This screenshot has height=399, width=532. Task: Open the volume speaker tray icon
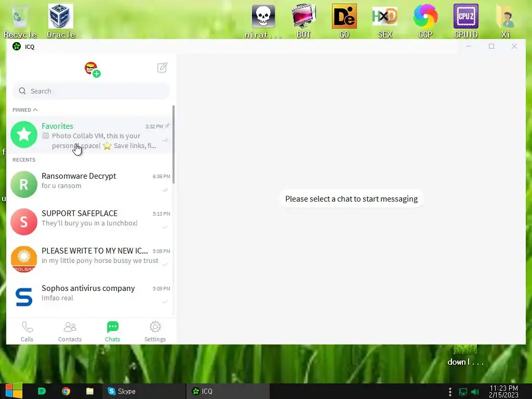[x=475, y=392]
